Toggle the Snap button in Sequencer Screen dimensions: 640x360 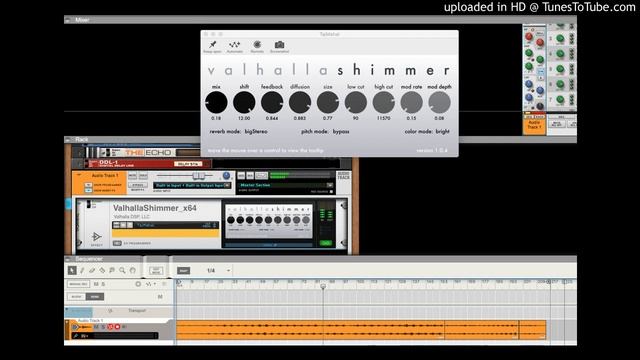pos(183,271)
